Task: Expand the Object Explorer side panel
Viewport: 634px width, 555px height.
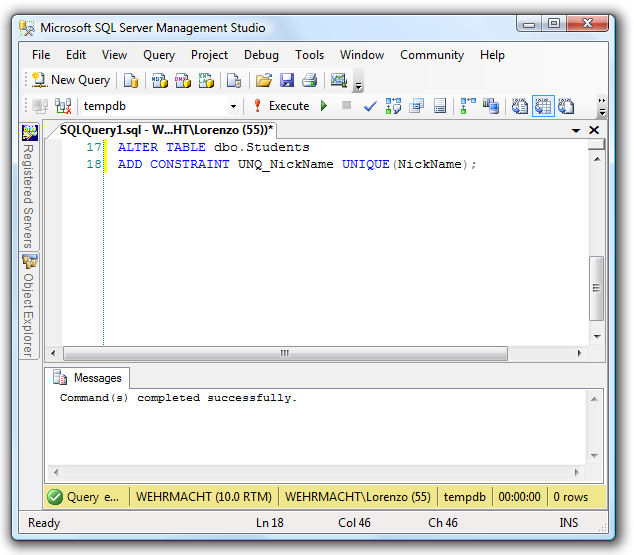Action: (x=29, y=306)
